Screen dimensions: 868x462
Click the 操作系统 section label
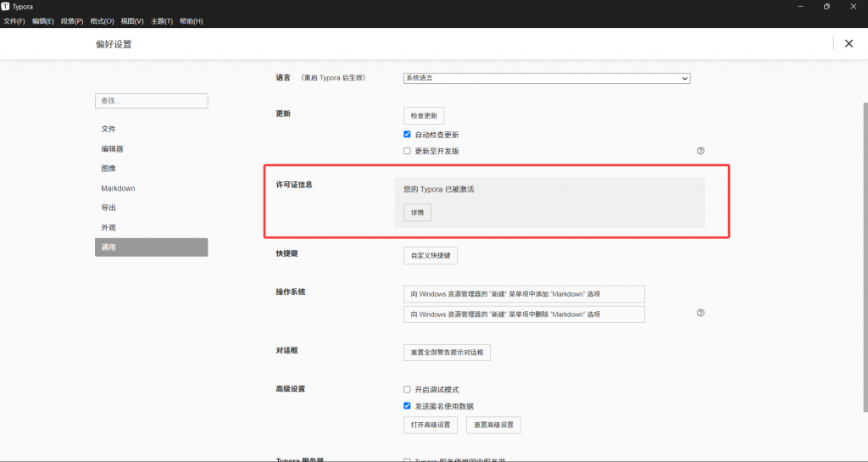290,292
